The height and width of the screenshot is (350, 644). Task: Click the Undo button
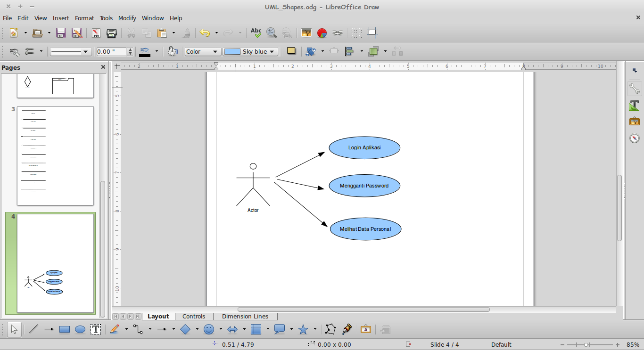206,33
